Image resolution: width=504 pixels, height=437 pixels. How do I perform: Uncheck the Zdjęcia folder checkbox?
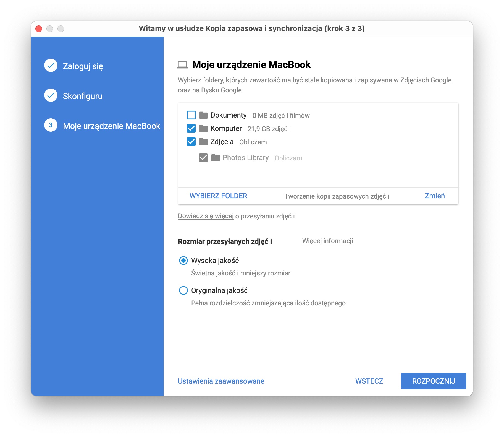pyautogui.click(x=191, y=141)
